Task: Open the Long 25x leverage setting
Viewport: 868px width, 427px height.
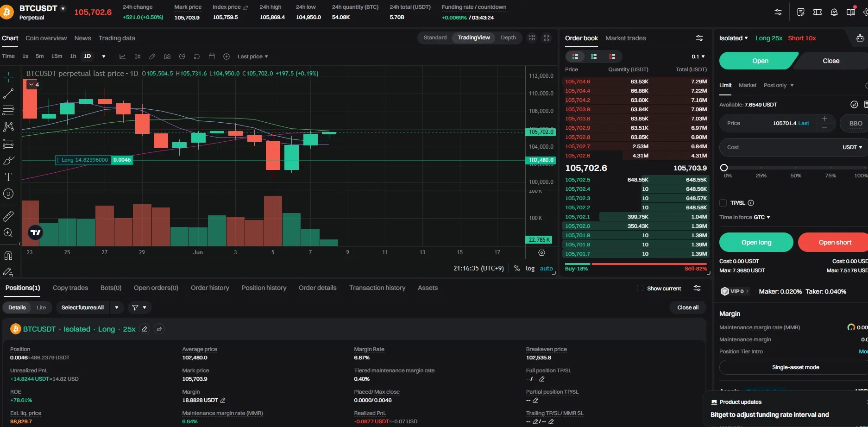Action: (768, 38)
